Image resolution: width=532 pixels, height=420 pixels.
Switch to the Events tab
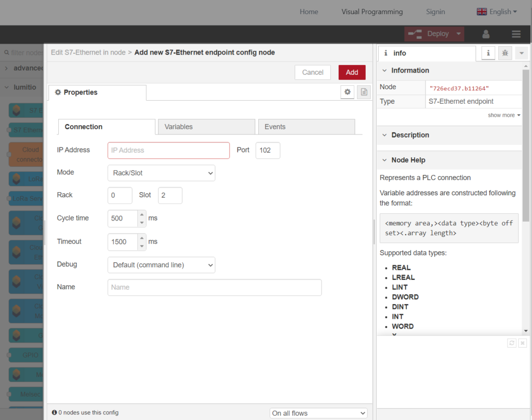[x=307, y=127]
